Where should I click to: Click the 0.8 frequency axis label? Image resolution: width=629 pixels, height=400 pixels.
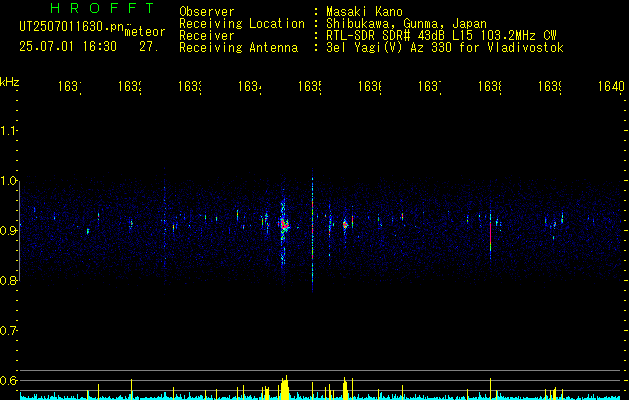9,280
